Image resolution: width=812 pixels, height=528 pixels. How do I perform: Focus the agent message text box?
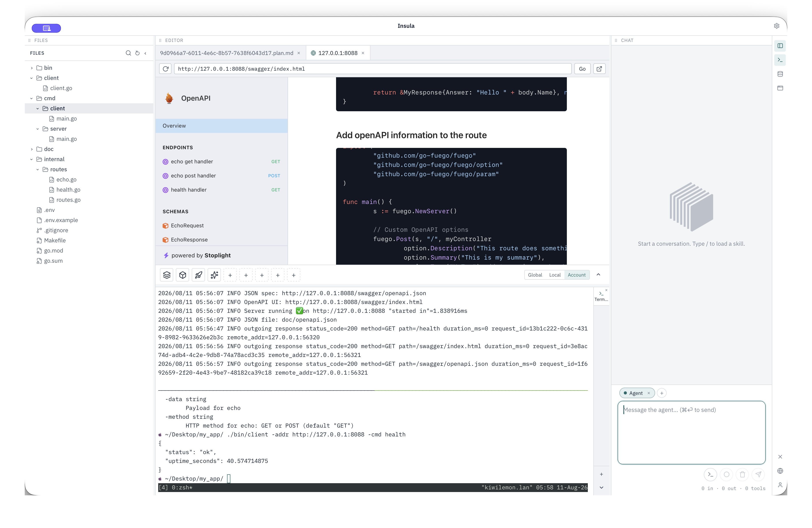[x=691, y=432]
